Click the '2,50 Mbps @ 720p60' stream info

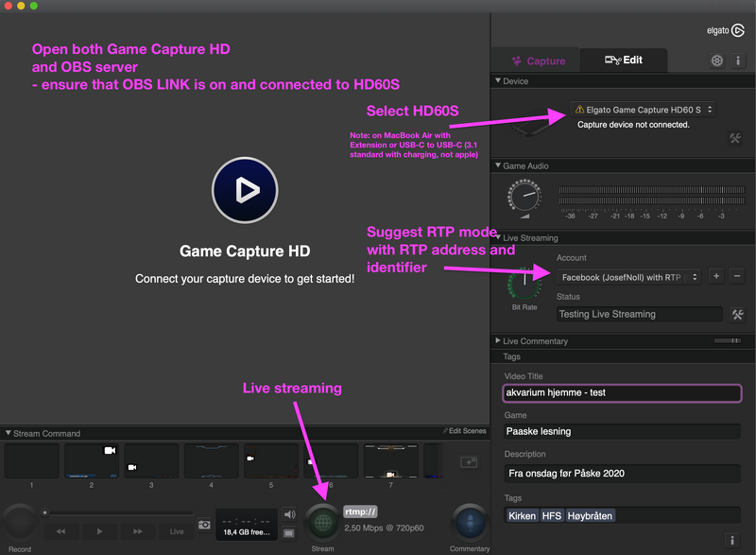tap(384, 528)
